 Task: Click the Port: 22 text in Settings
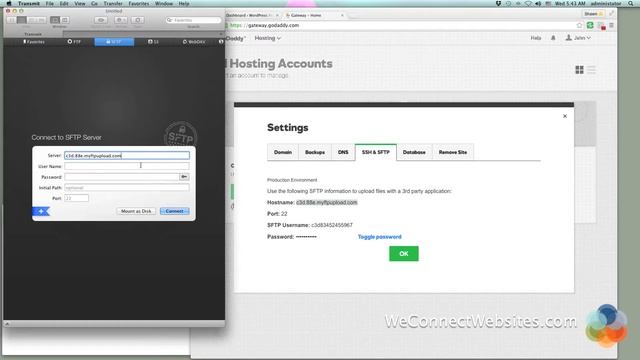277,213
